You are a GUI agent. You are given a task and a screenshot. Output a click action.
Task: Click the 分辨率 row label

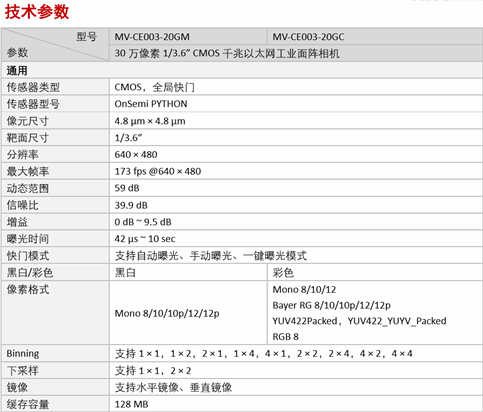tap(22, 155)
